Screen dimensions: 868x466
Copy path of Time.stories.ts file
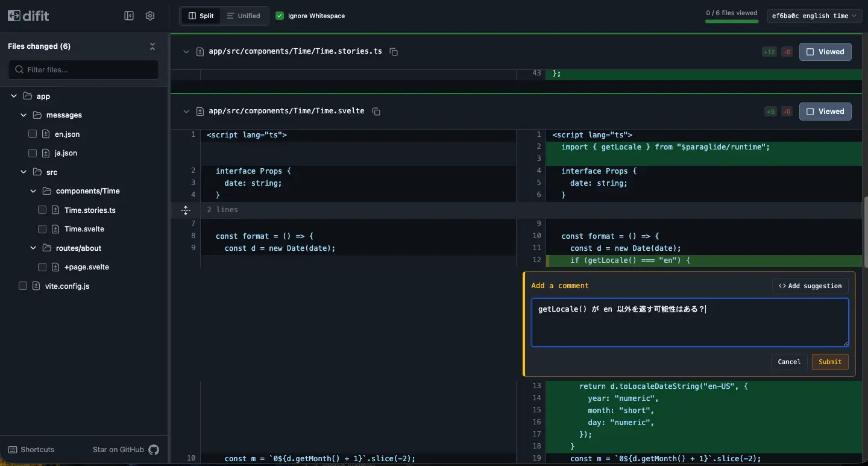(394, 52)
